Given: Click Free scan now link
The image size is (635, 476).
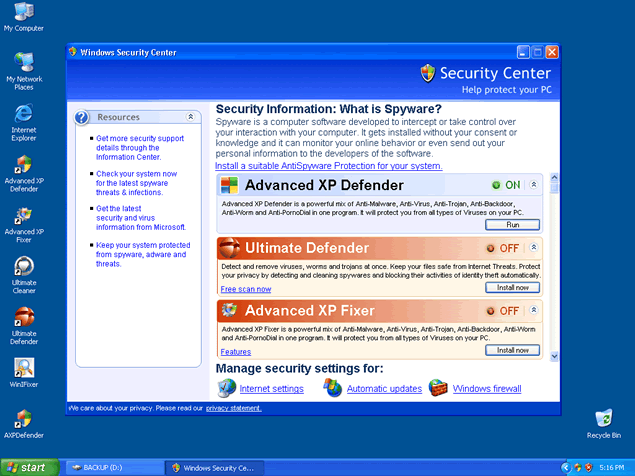Looking at the screenshot, I should coord(246,289).
